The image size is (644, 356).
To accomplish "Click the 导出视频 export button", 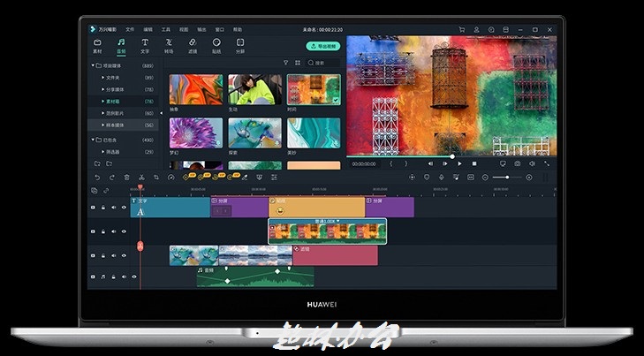I will coord(323,46).
